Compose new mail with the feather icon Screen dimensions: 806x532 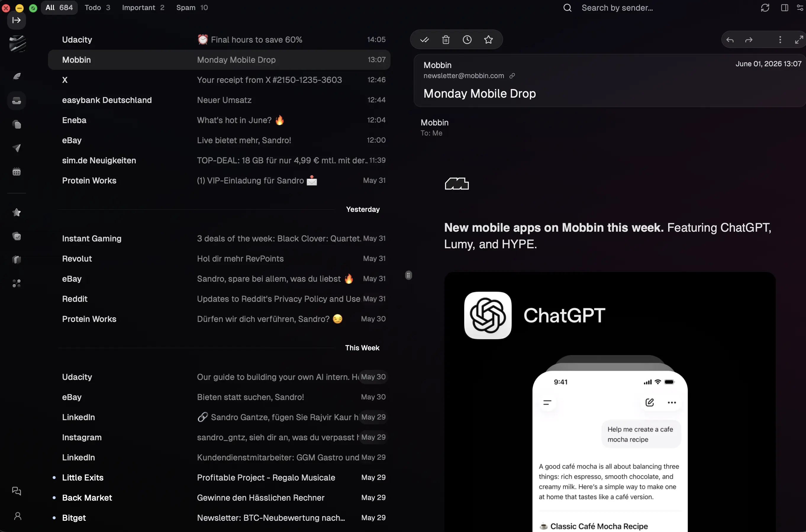(17, 76)
